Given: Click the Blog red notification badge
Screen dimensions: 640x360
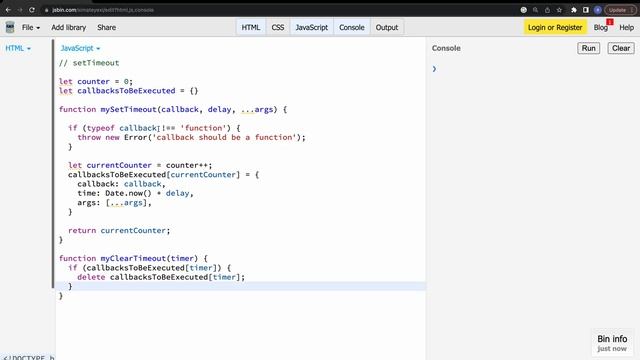Looking at the screenshot, I should click(610, 22).
